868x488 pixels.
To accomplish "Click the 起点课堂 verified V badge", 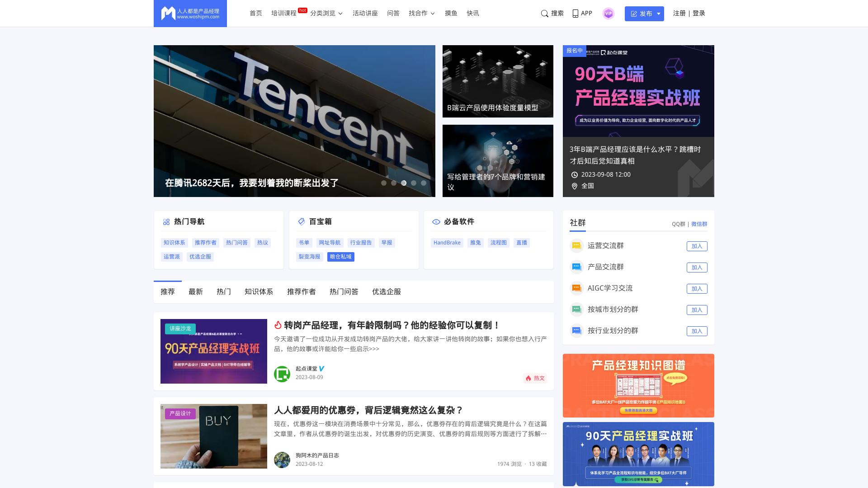I will click(x=322, y=369).
